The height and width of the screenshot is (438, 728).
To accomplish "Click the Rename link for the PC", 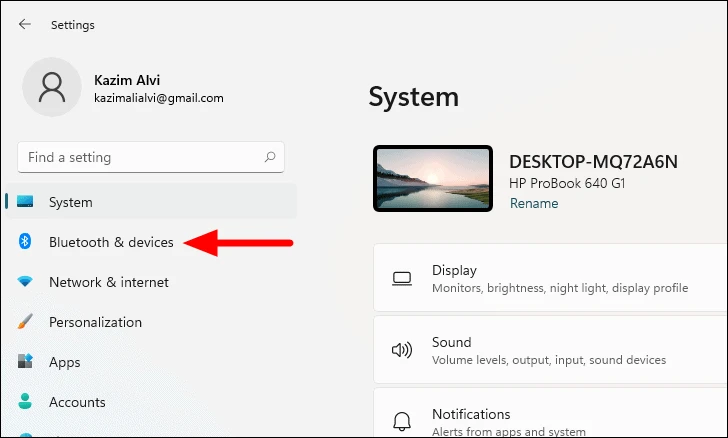I will (534, 203).
